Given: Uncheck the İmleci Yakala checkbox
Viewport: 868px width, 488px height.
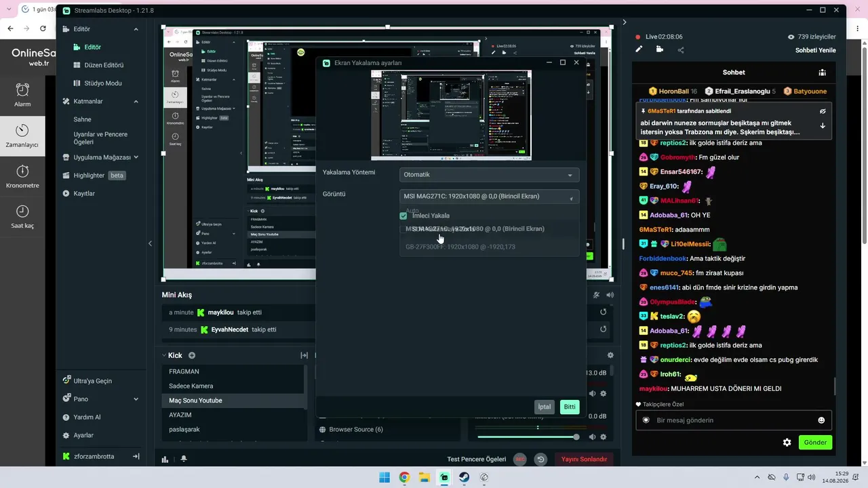Looking at the screenshot, I should 403,216.
